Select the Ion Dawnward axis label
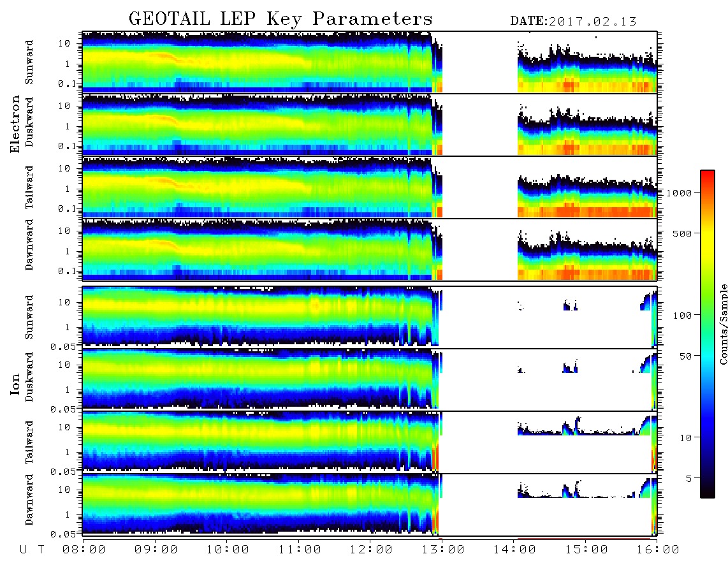This screenshot has width=728, height=561. click(x=29, y=500)
